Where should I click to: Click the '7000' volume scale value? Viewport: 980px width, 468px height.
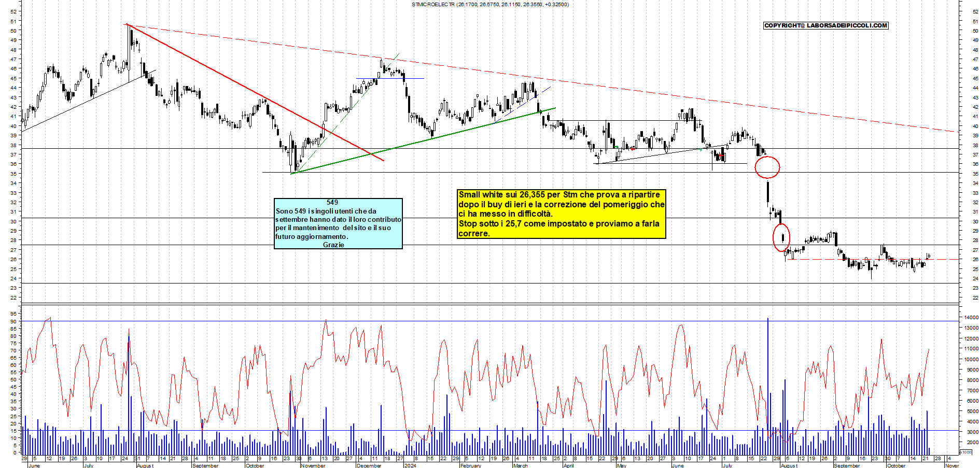[x=972, y=390]
